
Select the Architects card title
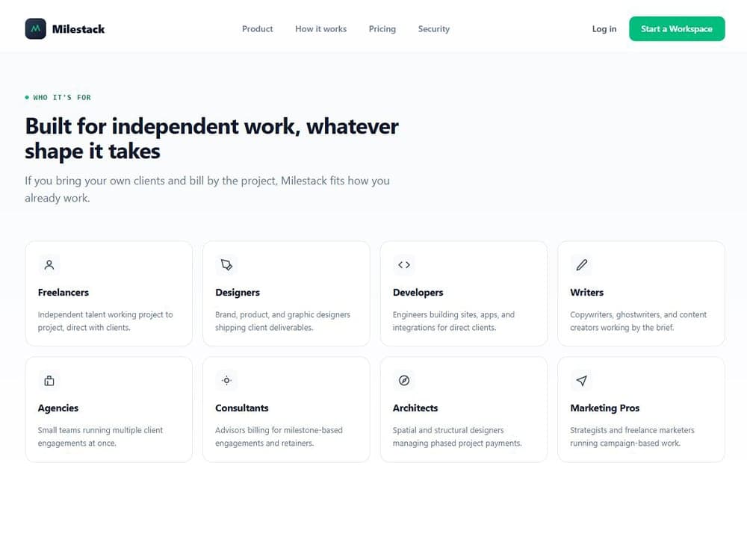point(415,408)
